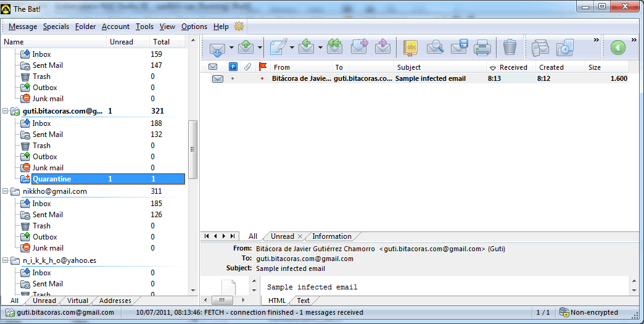Click the Reply to all icon
This screenshot has height=324, width=644.
[334, 47]
